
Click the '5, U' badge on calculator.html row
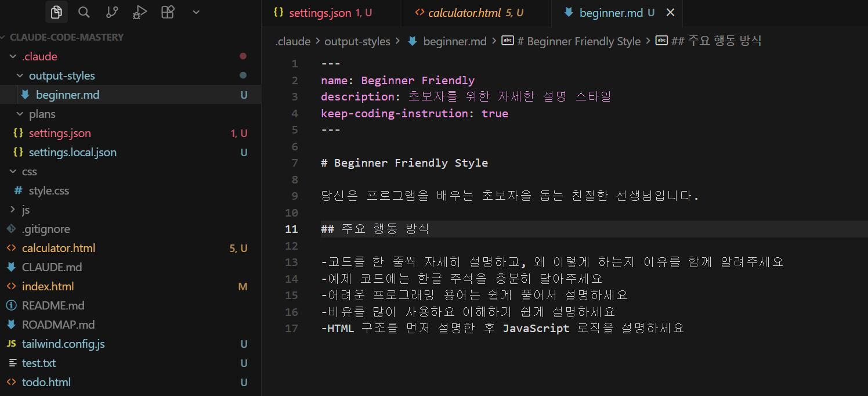point(238,248)
